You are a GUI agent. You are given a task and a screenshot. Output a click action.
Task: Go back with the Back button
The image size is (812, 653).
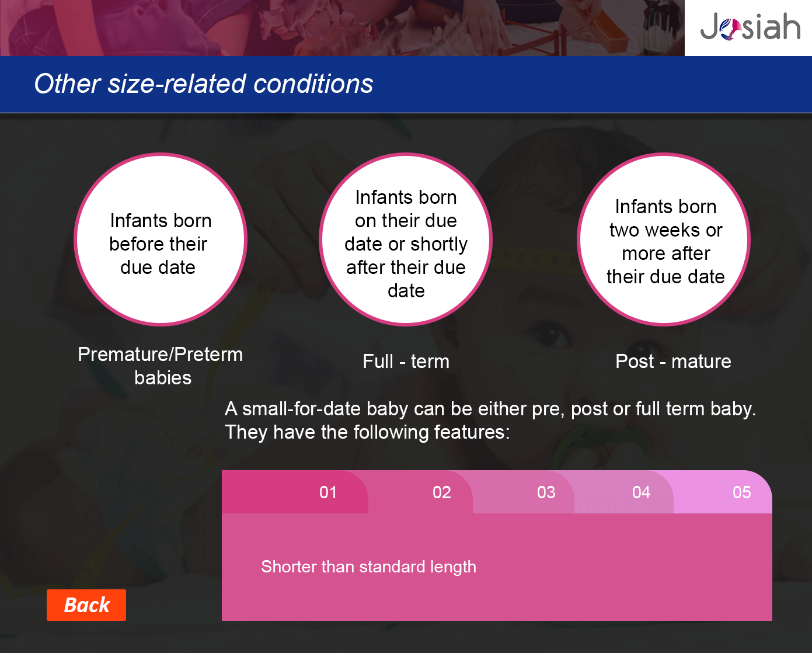(x=86, y=605)
